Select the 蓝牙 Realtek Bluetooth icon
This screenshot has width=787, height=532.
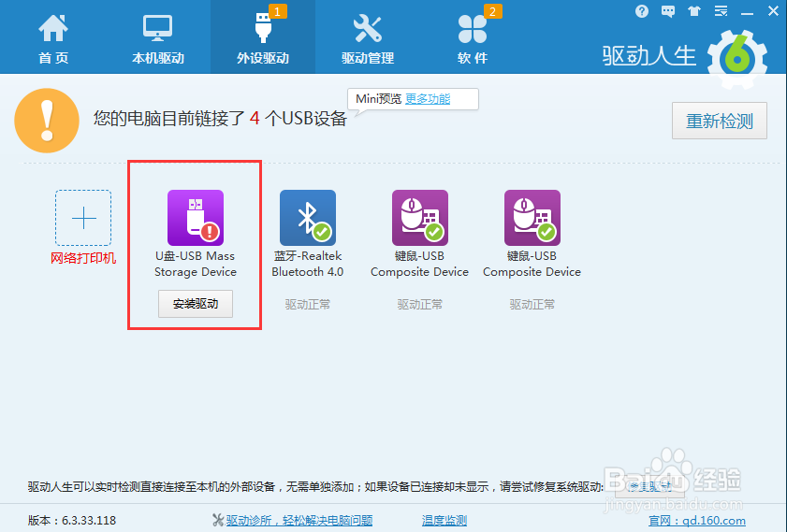tap(308, 218)
